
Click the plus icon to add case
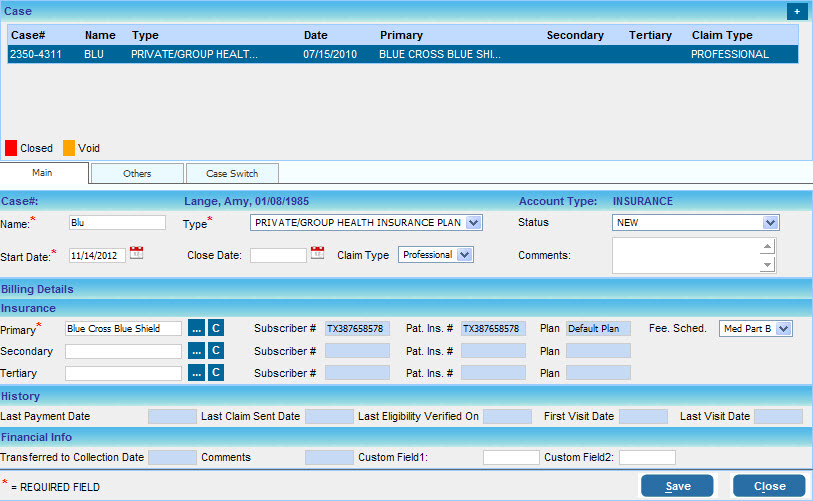(x=796, y=11)
